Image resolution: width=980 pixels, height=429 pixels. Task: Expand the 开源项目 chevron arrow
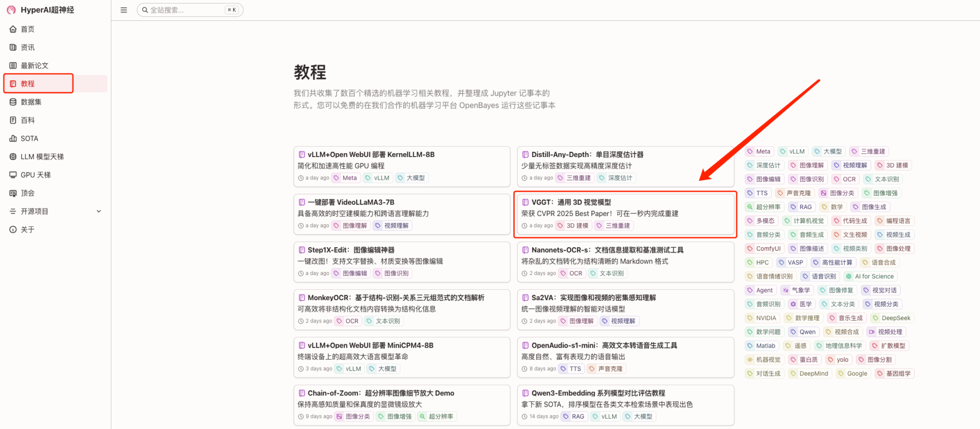pos(98,212)
